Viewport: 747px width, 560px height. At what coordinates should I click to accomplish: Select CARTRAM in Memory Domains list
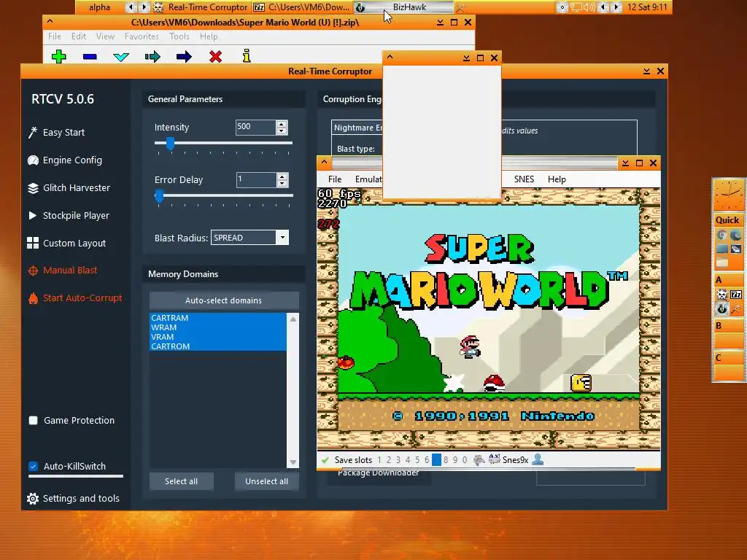[x=217, y=318]
